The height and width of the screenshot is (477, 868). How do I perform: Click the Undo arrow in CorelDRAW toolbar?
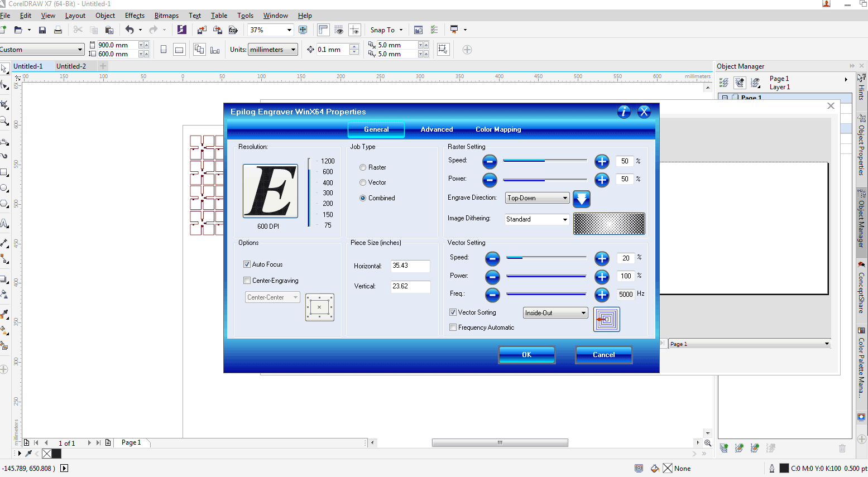[x=130, y=30]
